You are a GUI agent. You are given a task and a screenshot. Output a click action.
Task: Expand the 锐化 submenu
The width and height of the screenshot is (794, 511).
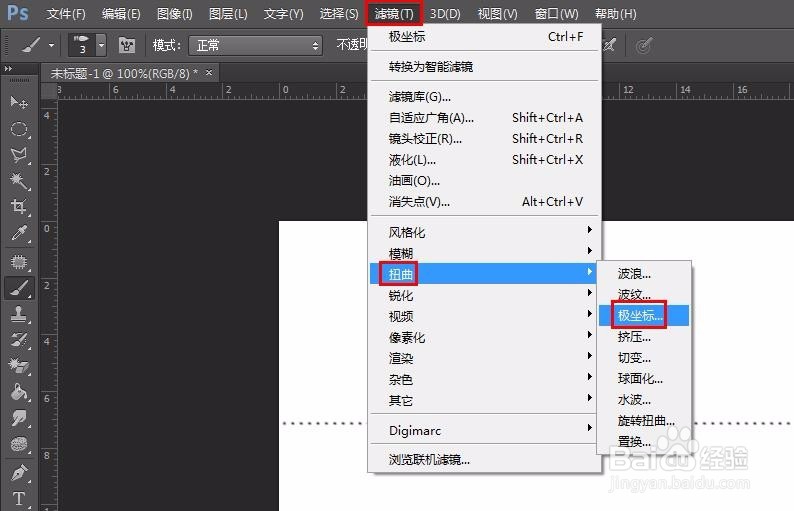[x=485, y=295]
